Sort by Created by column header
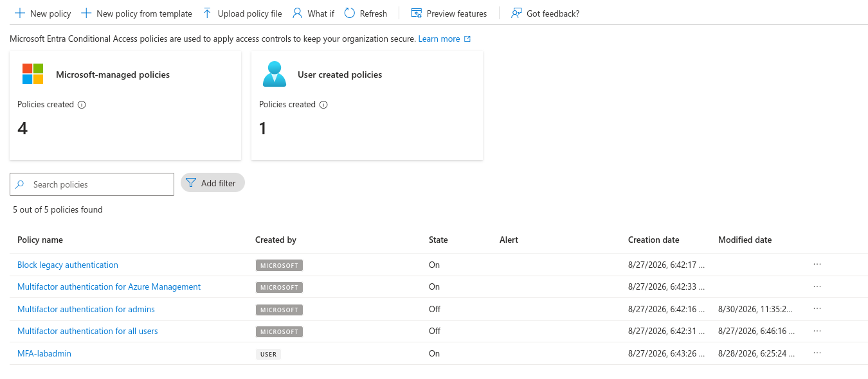Image resolution: width=868 pixels, height=379 pixels. coord(276,240)
